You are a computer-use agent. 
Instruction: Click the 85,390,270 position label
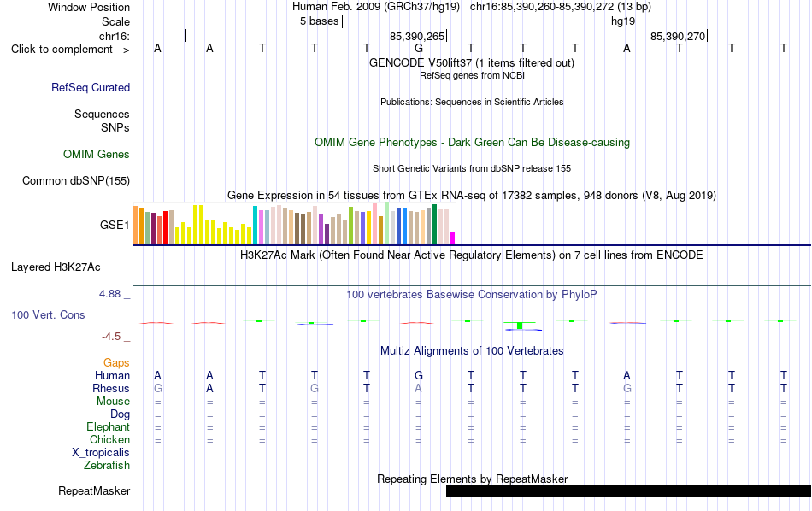click(x=678, y=36)
